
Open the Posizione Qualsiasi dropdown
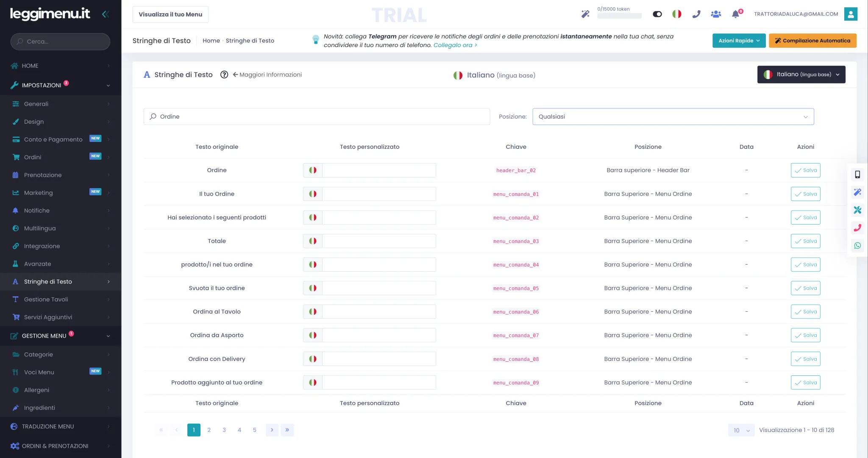click(673, 117)
